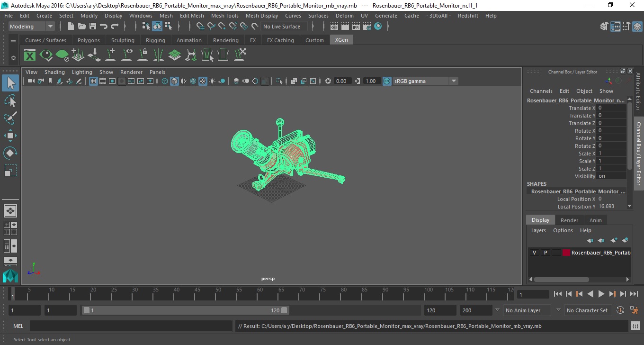Click frame 60 on the timeline
The height and width of the screenshot is (345, 644).
[x=259, y=294]
